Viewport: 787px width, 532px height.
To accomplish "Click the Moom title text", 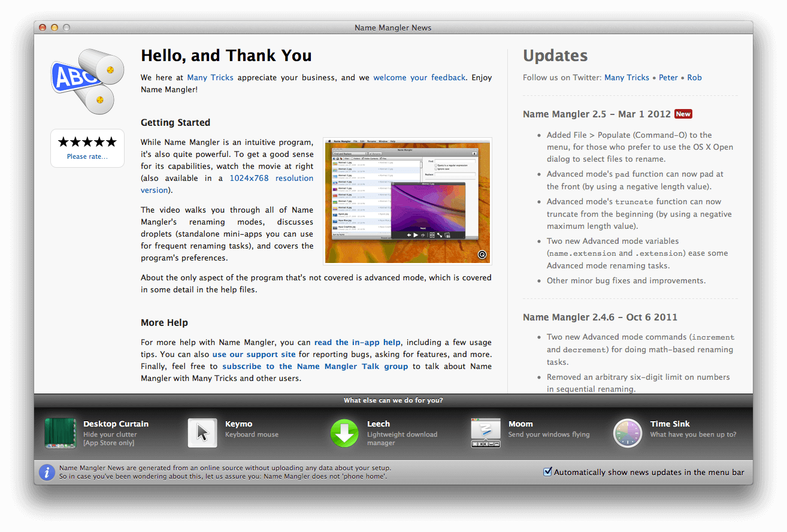I will (520, 424).
